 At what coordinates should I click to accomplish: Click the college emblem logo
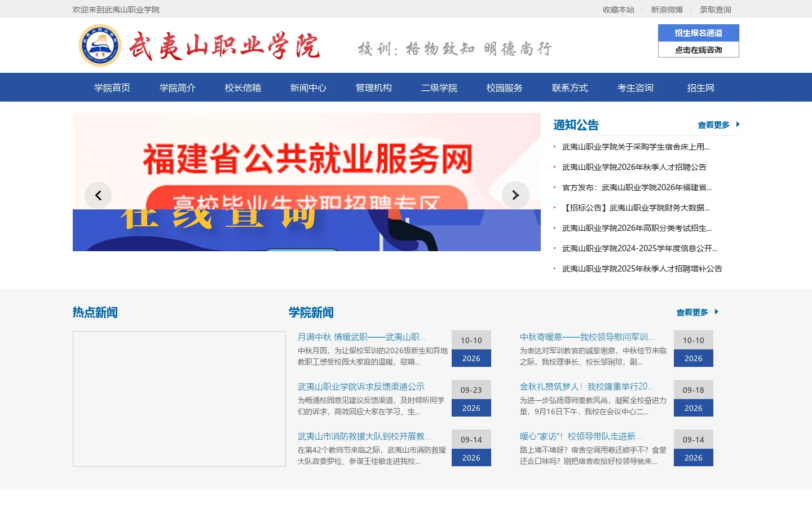[x=100, y=45]
